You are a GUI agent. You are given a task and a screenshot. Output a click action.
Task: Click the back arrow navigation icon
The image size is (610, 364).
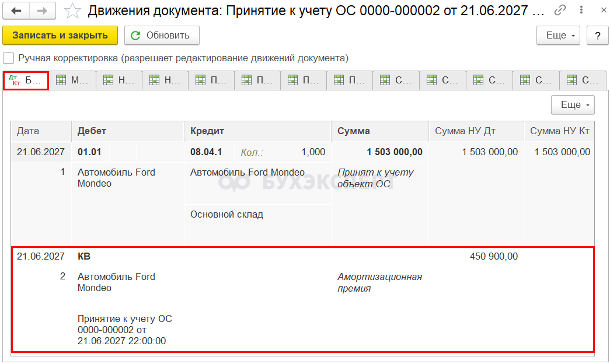click(x=16, y=10)
